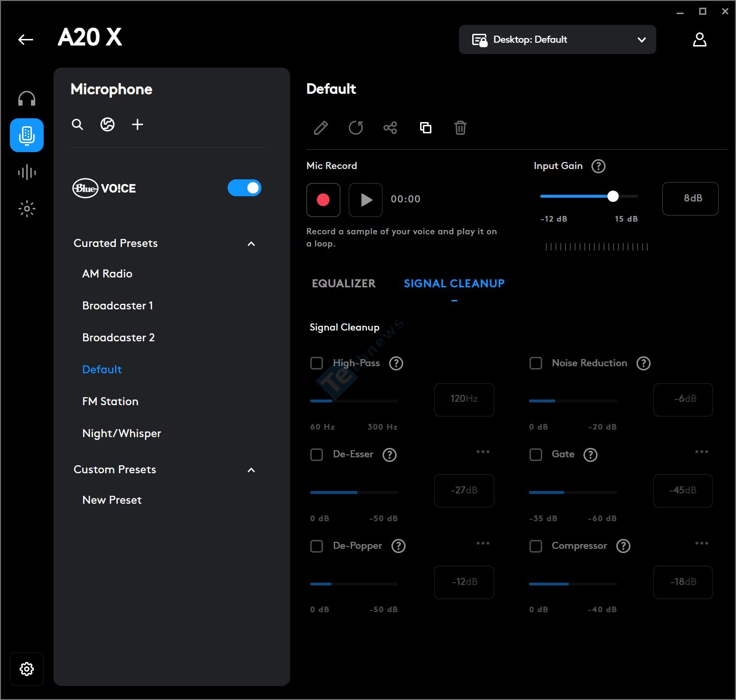Click the 8dB input gain value field
Viewport: 736px width, 700px height.
(x=690, y=199)
